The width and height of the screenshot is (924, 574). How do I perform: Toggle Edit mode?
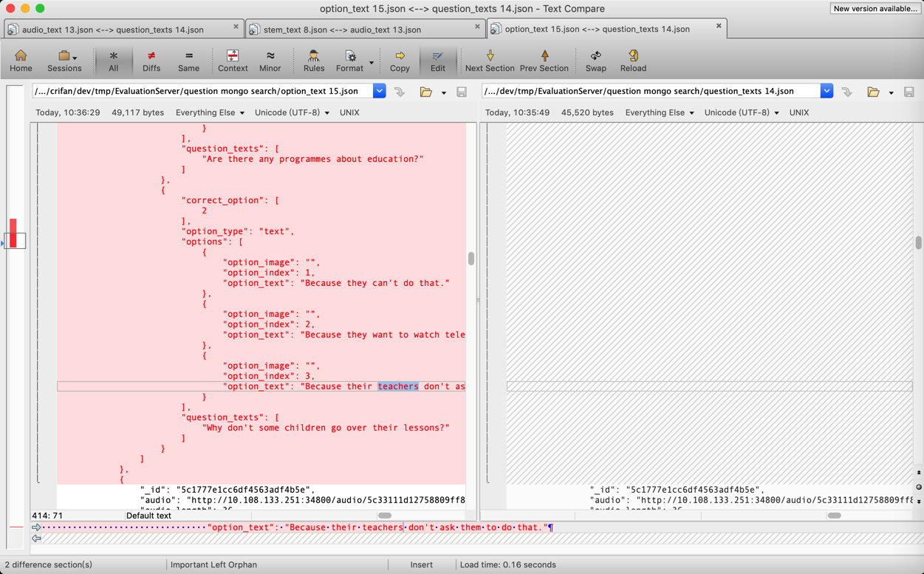(x=438, y=61)
